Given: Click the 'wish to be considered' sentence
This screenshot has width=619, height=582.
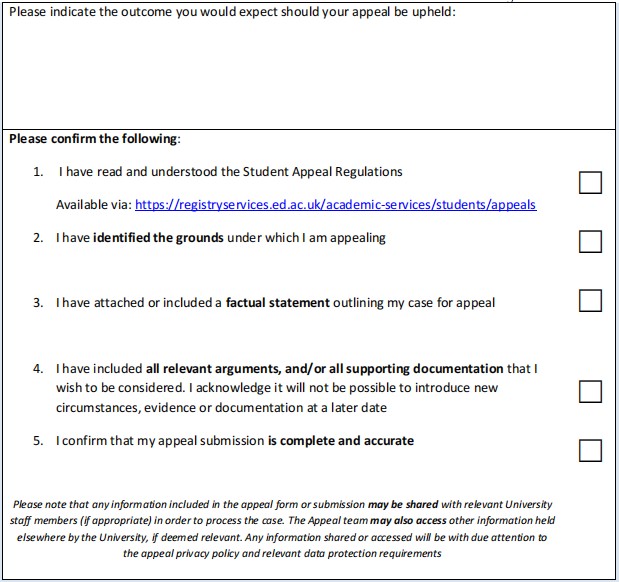Looking at the screenshot, I should (277, 388).
